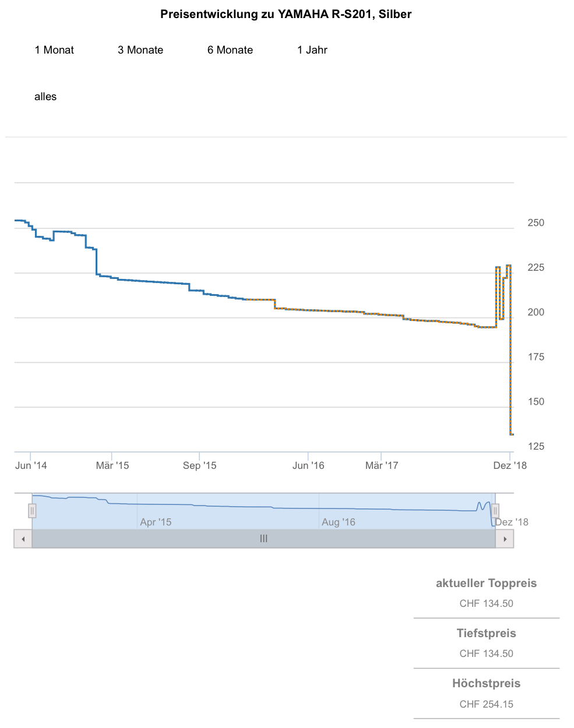Image resolution: width=574 pixels, height=728 pixels.
Task: Click the 250 y-axis price label
Action: (x=536, y=222)
